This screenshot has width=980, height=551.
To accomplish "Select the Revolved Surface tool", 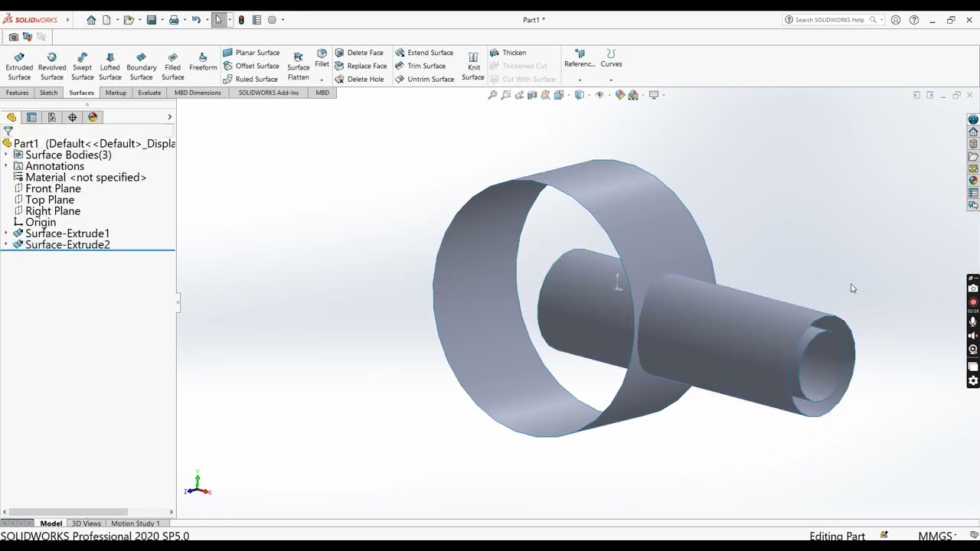I will [51, 67].
